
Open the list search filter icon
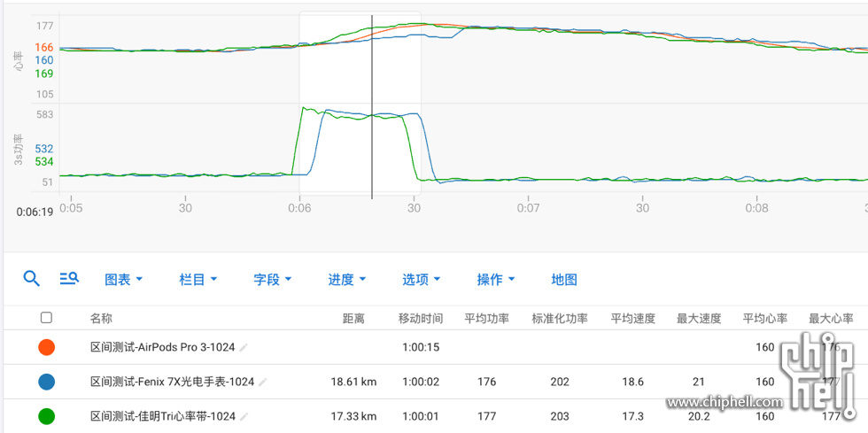point(69,279)
